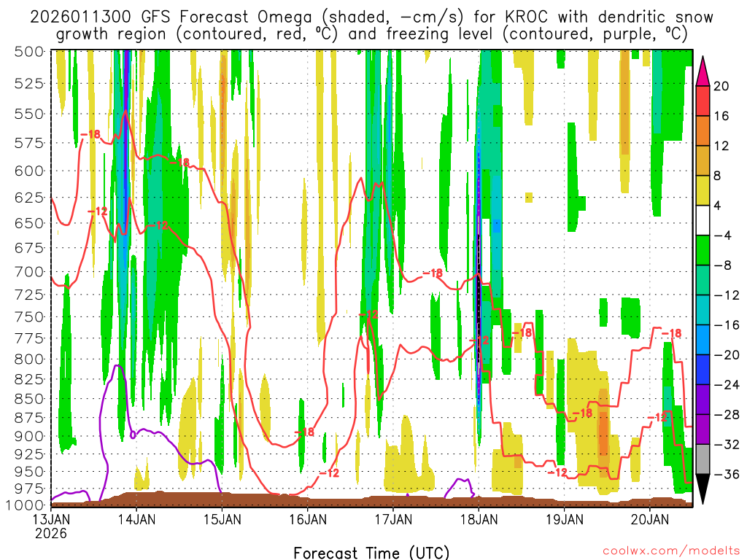Click the purple -24 to -28 colorbar segment
747x560 pixels.
(703, 400)
